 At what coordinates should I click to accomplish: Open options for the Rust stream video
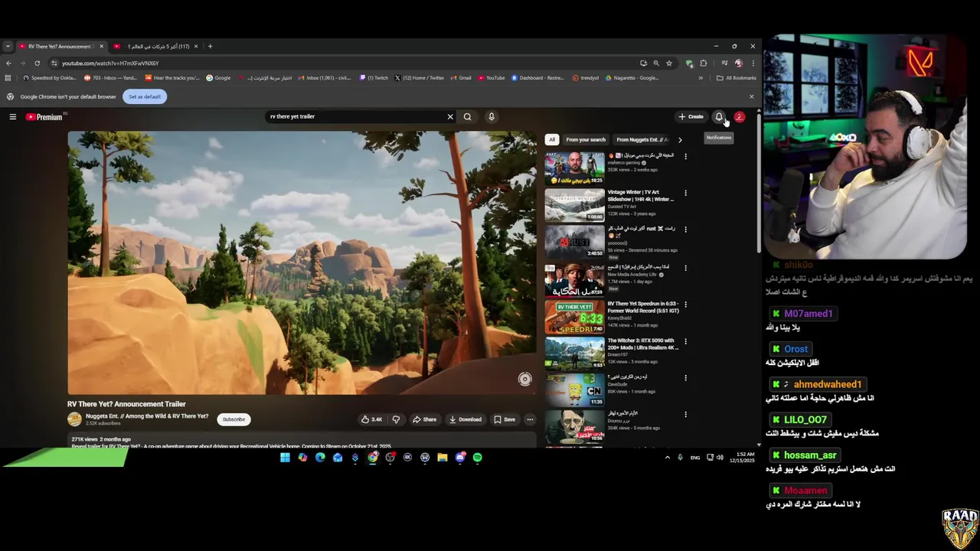685,230
